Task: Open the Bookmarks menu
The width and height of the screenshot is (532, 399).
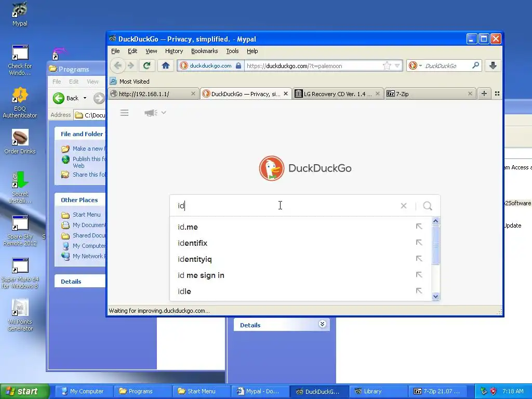Action: click(205, 51)
